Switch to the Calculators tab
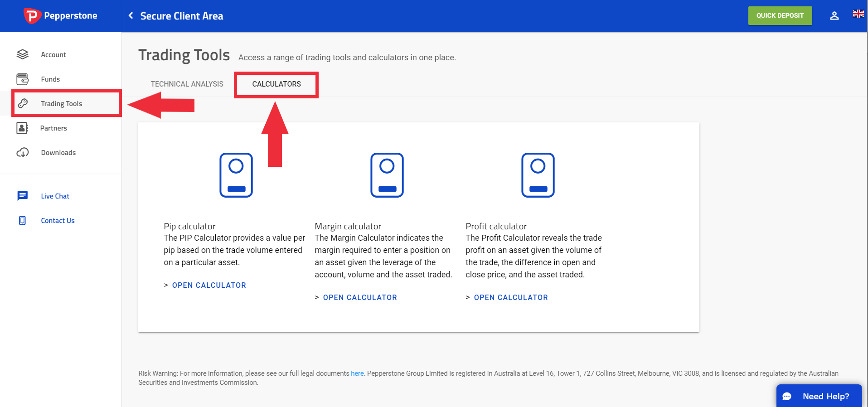The width and height of the screenshot is (868, 407). 276,84
